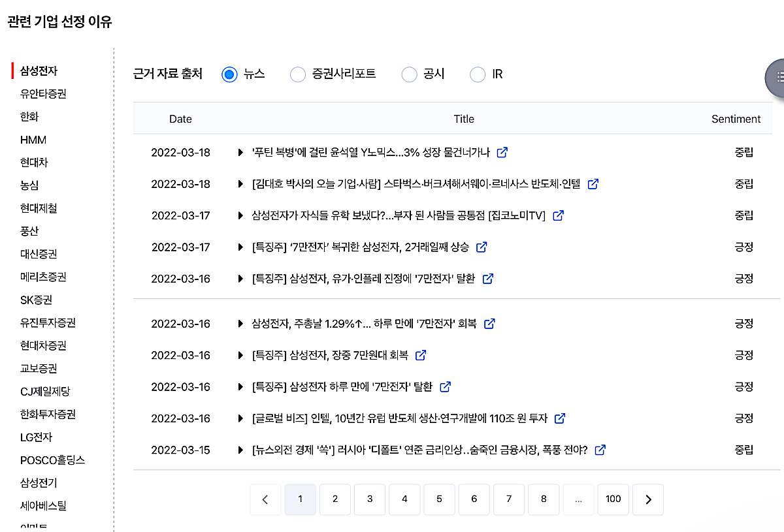
Task: Select 한화투자증권 in the company list
Action: coord(48,415)
